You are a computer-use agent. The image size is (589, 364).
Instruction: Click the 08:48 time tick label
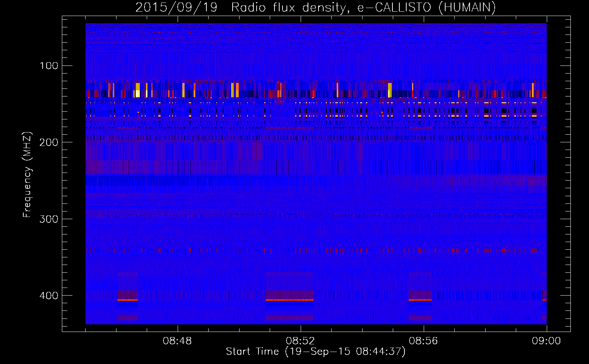point(177,341)
